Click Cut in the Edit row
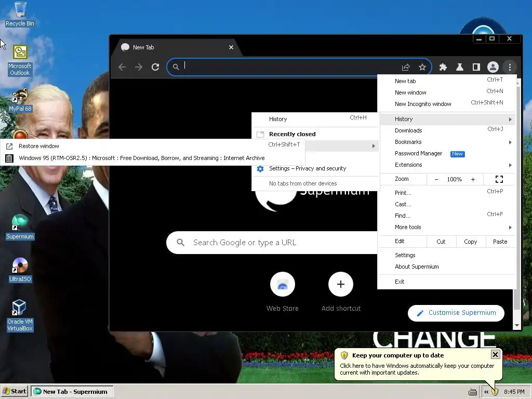The height and width of the screenshot is (399, 532). click(441, 242)
